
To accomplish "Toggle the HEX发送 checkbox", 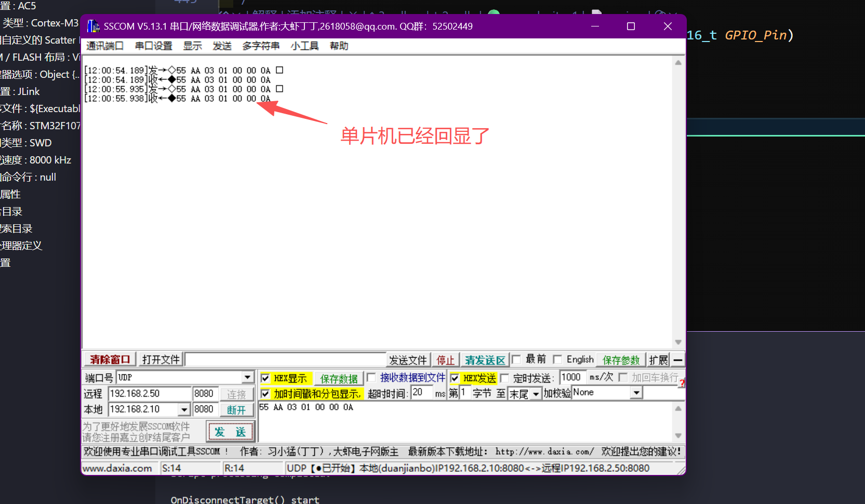I will (455, 378).
